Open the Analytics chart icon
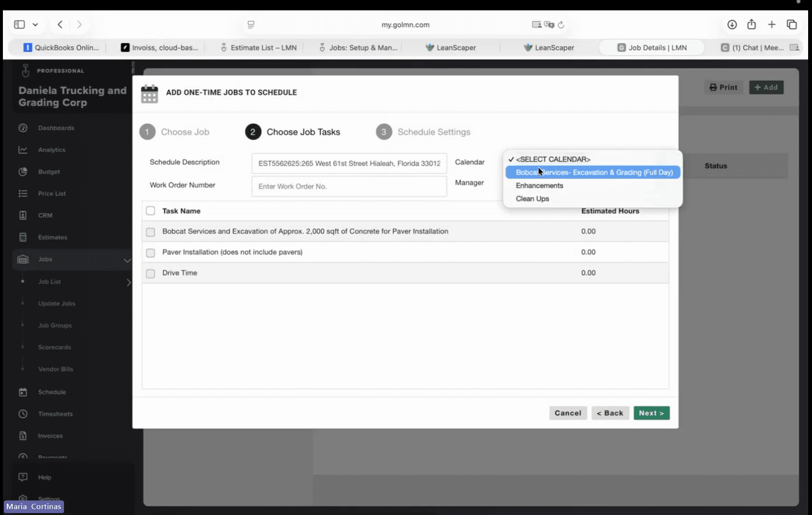 [x=23, y=150]
